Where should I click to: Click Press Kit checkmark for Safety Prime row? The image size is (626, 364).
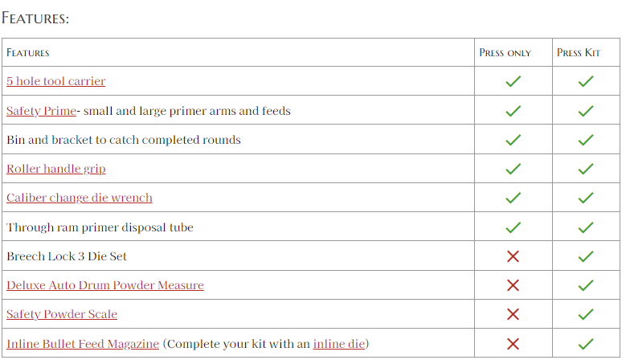[586, 111]
